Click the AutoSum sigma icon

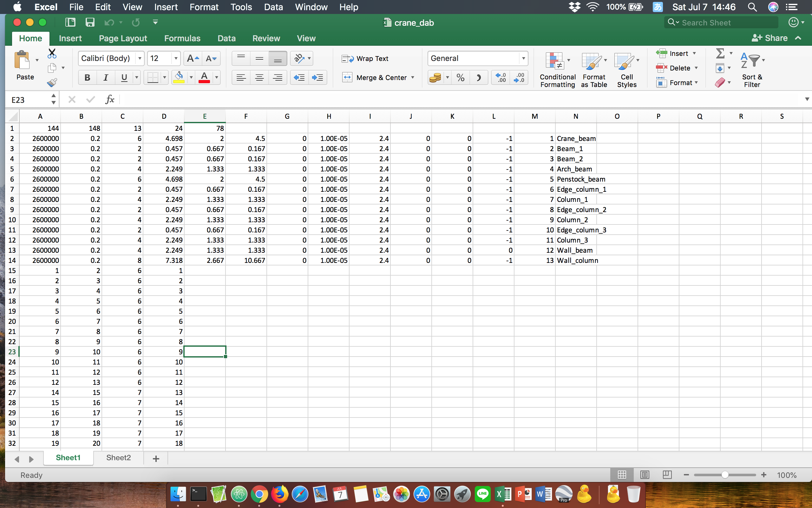click(720, 53)
